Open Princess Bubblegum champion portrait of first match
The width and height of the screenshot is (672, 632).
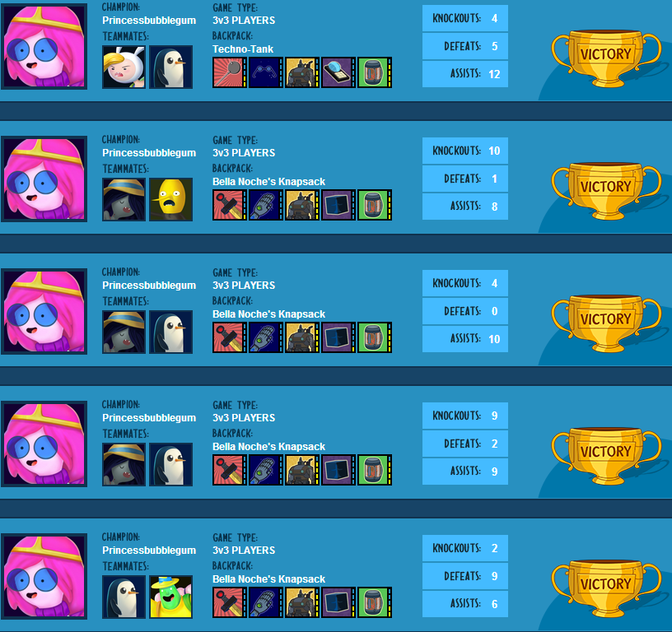pyautogui.click(x=44, y=46)
